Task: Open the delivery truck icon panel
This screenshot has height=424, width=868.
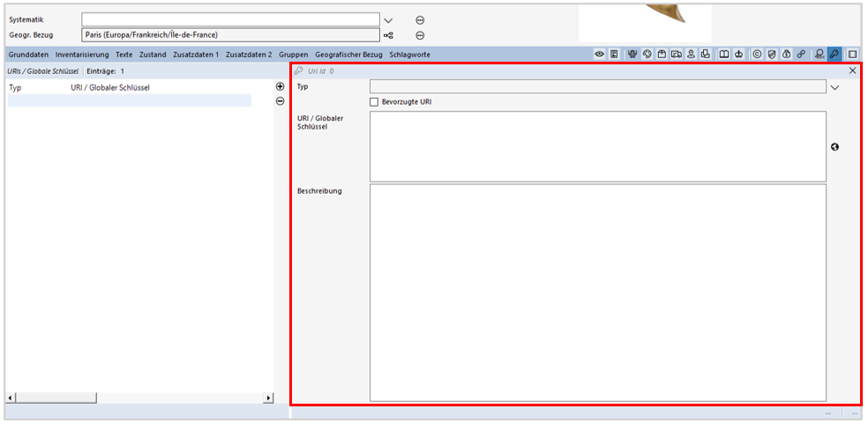Action: (x=676, y=55)
